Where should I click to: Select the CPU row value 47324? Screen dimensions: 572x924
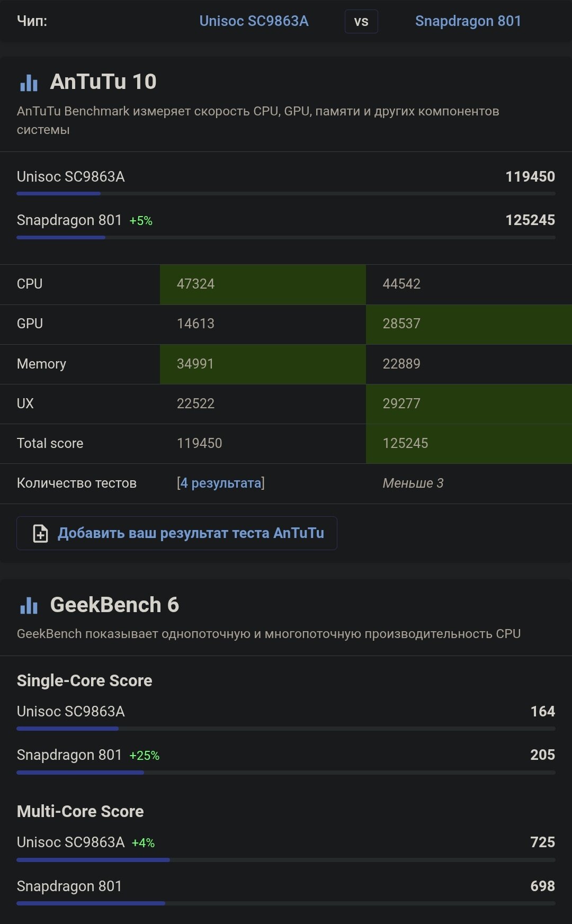coord(196,284)
